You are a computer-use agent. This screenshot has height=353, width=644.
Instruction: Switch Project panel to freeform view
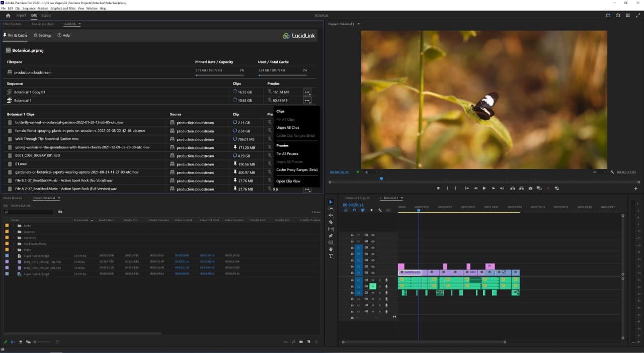point(28,342)
